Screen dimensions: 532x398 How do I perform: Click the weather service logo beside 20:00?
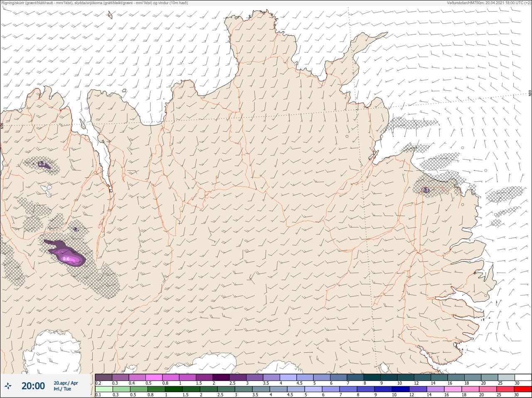tap(8, 386)
